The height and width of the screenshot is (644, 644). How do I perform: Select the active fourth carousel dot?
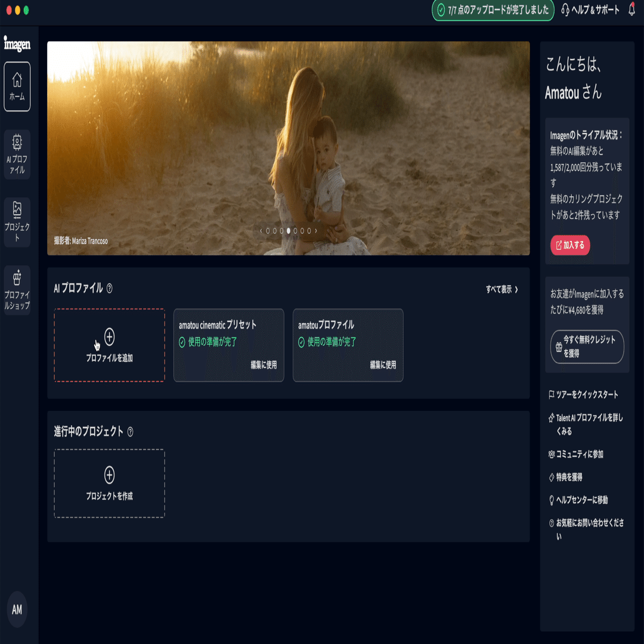pyautogui.click(x=289, y=231)
